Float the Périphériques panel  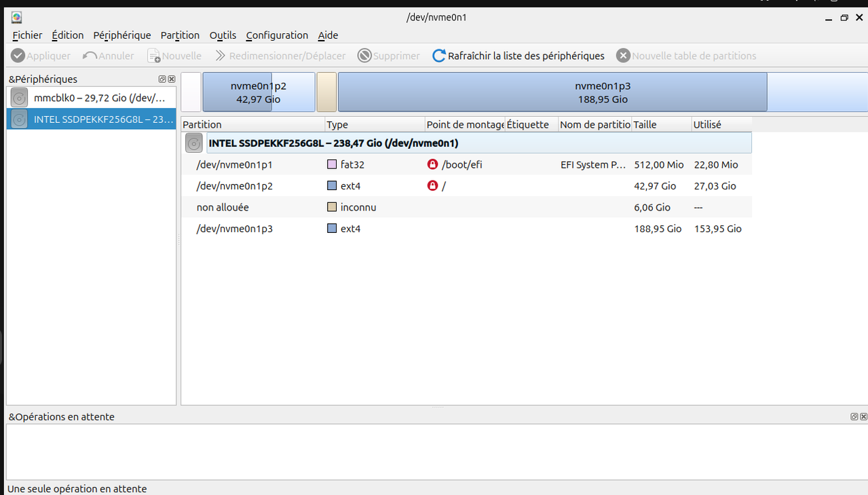tap(162, 79)
